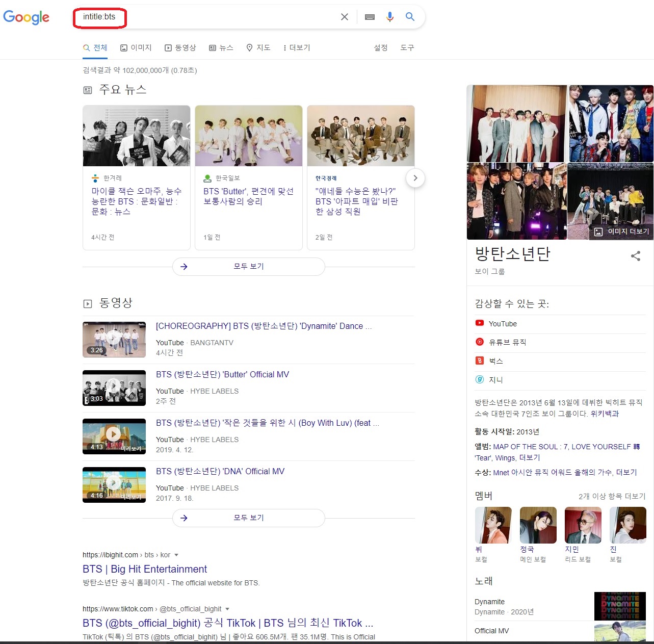654x644 pixels.
Task: Open the 도구 tools menu
Action: click(x=407, y=47)
